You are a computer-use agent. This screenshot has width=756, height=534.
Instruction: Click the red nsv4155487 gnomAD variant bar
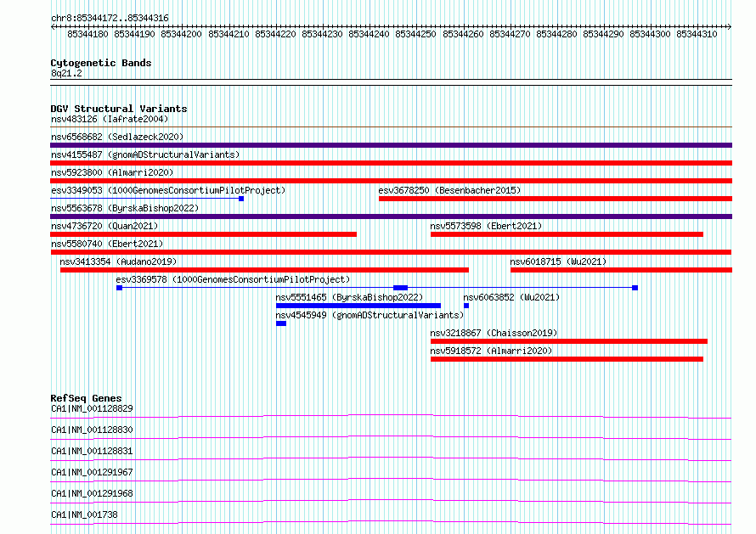click(391, 163)
